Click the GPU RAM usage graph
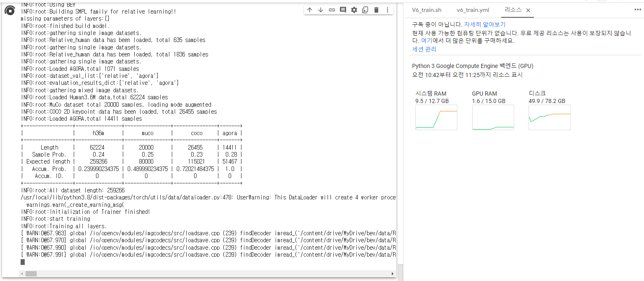This screenshot has height=281, width=644. click(493, 117)
